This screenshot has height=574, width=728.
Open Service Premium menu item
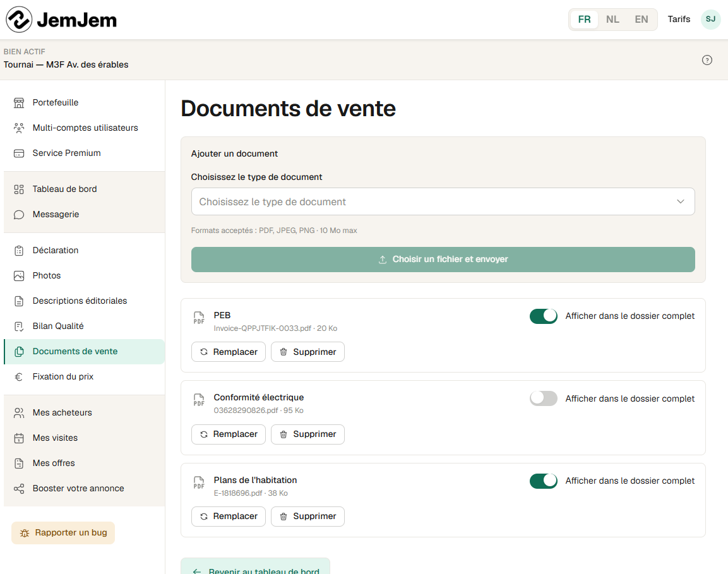[x=84, y=153]
